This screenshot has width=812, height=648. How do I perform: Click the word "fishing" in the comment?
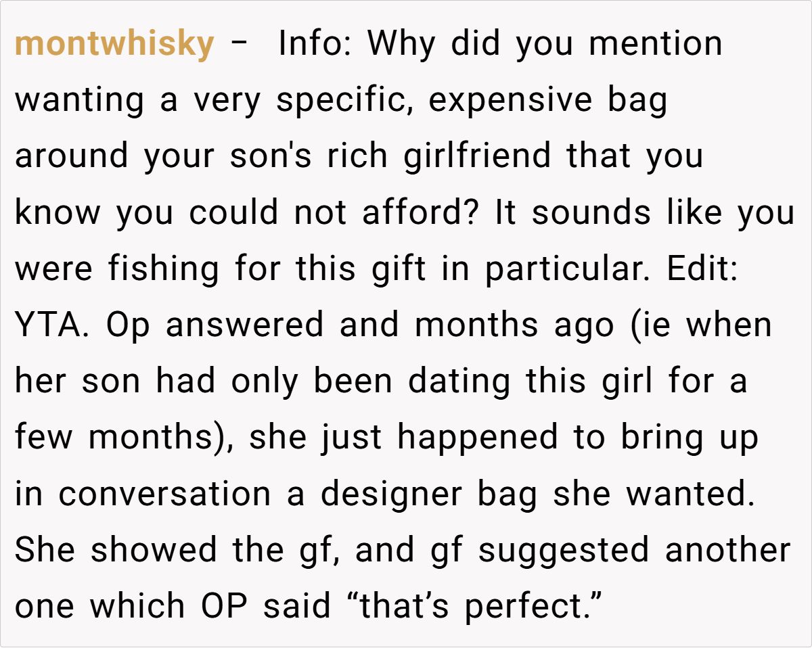163,269
